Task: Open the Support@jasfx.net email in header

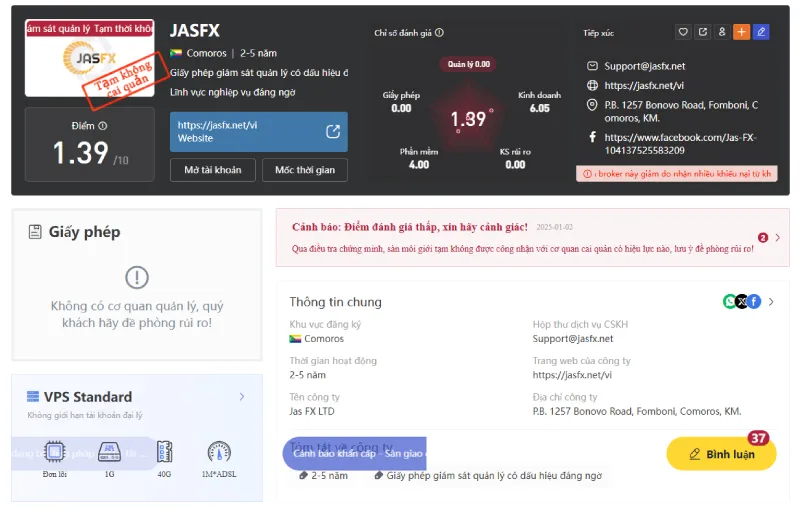Action: click(x=644, y=66)
